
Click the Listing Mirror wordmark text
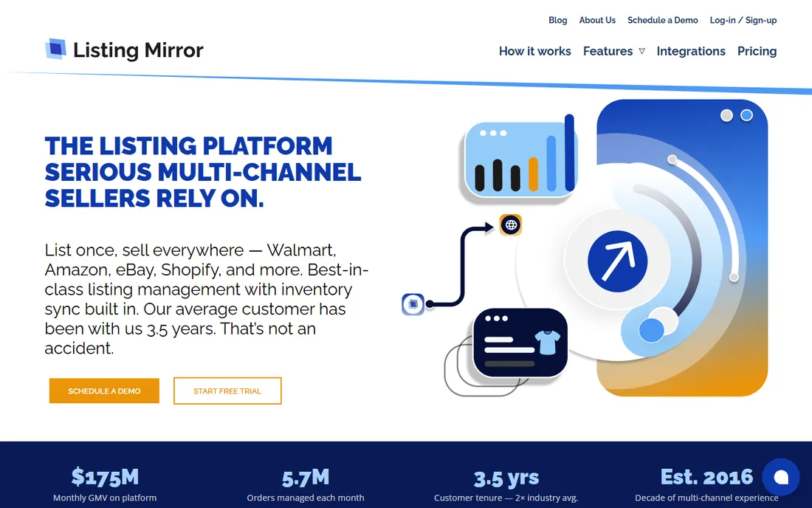[x=138, y=50]
